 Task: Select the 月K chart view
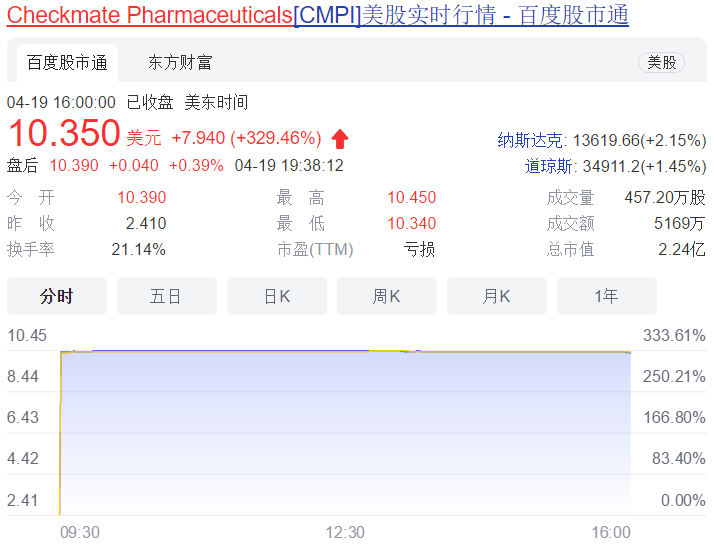(497, 296)
